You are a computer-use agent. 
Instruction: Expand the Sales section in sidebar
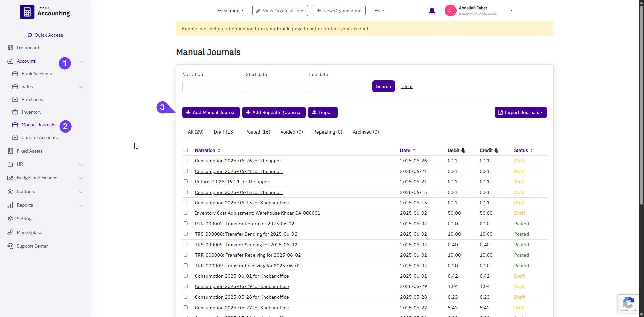coord(81,87)
